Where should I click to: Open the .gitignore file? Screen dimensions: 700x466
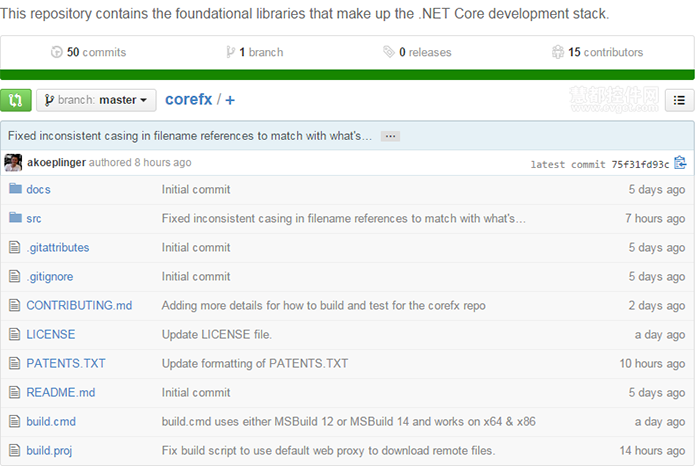[50, 277]
